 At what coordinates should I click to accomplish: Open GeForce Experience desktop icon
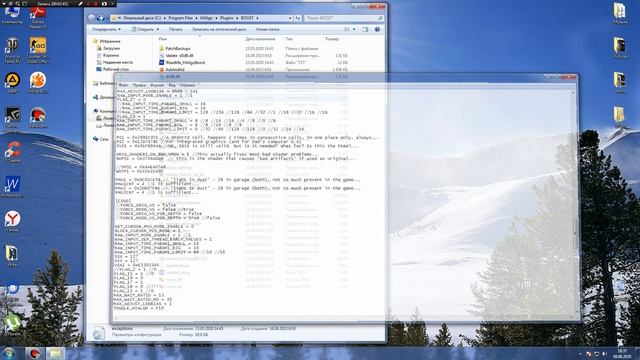[x=12, y=118]
